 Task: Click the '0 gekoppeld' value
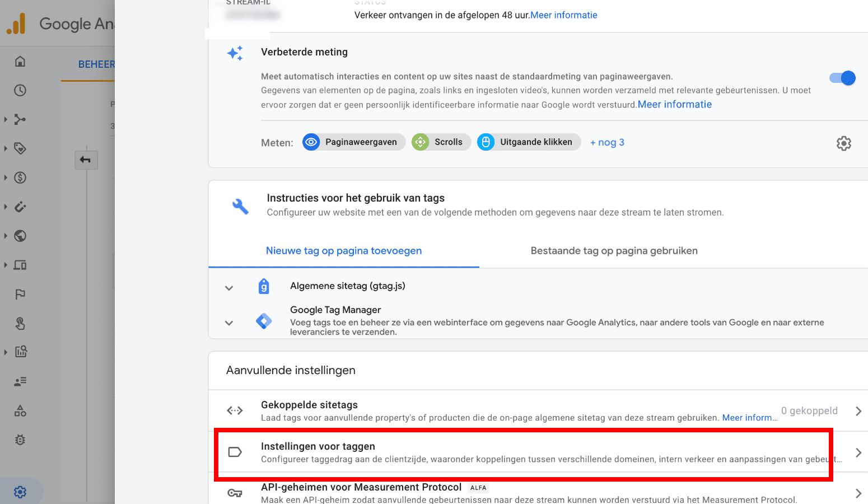809,410
